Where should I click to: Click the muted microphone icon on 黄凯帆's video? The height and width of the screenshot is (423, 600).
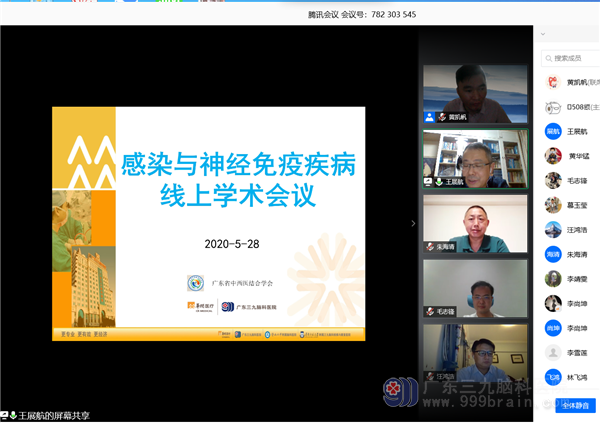pyautogui.click(x=441, y=117)
